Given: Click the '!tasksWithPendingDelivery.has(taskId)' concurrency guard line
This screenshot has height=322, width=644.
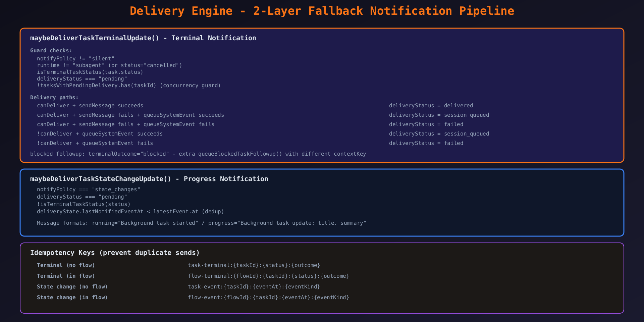Looking at the screenshot, I should tap(129, 85).
